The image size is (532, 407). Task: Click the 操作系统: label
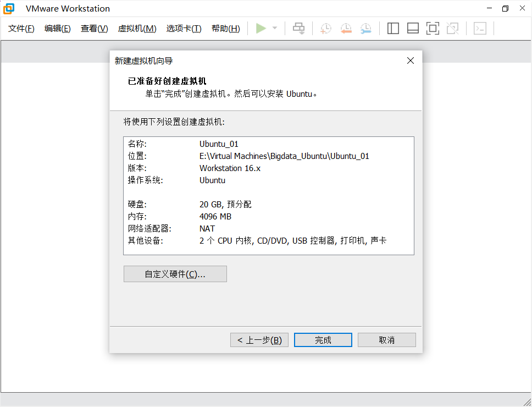click(145, 180)
